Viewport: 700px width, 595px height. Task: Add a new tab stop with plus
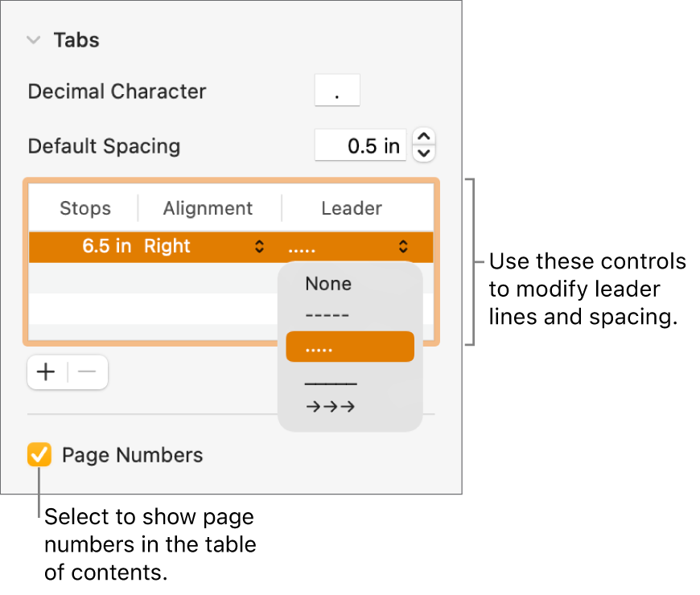coord(47,372)
